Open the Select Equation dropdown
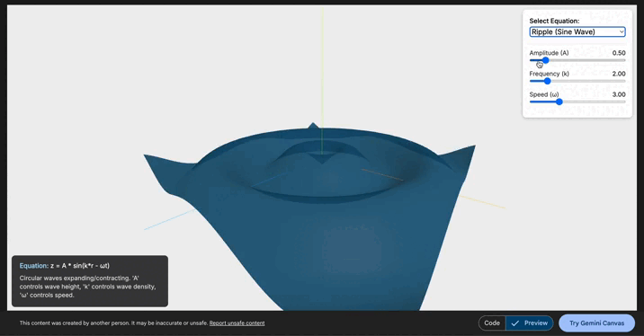 coord(577,32)
